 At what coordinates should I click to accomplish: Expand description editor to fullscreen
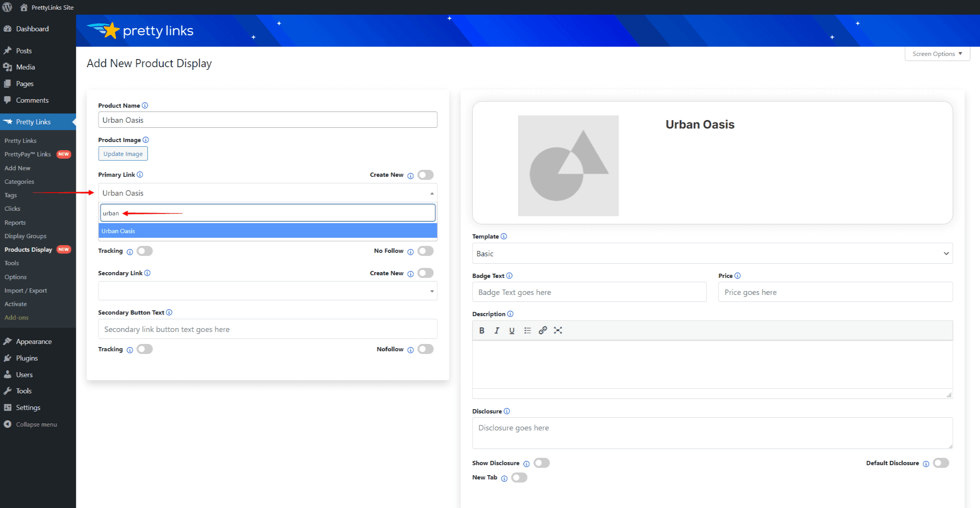[x=558, y=330]
